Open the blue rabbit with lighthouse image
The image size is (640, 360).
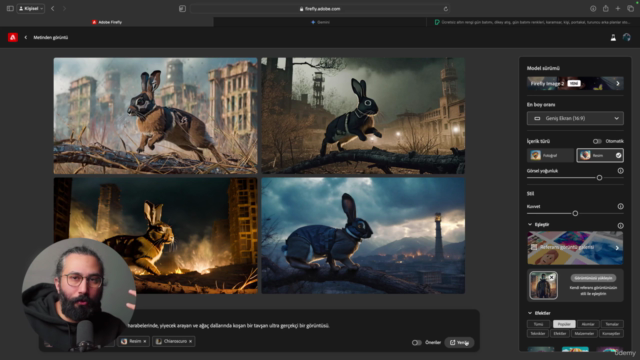point(363,236)
